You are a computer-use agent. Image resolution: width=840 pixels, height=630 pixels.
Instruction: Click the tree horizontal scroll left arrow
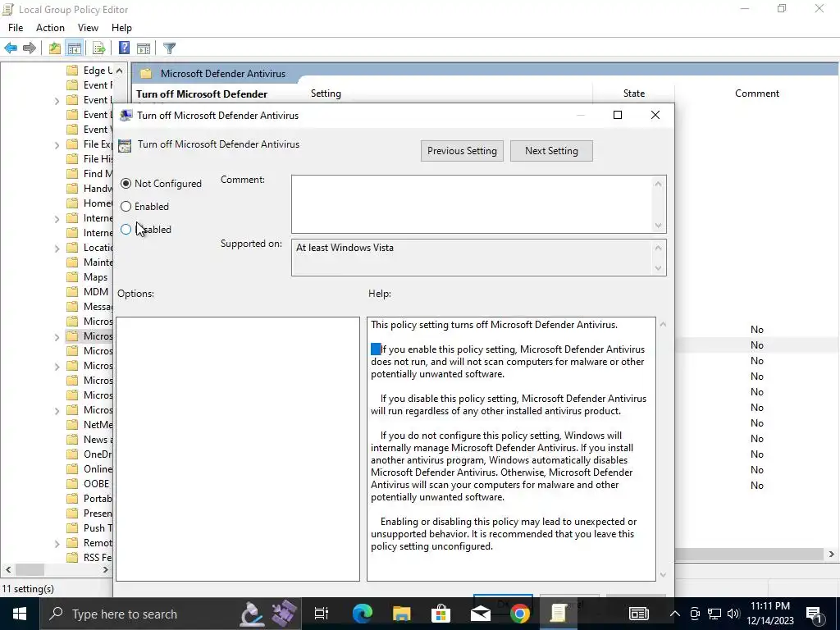[8, 569]
